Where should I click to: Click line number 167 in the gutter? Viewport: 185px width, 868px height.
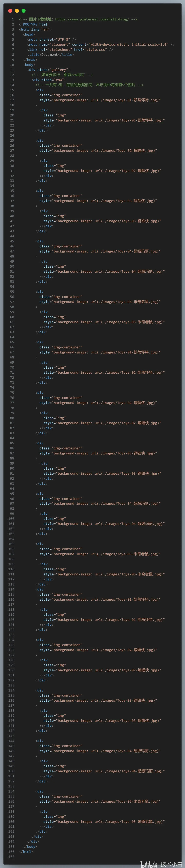11,857
